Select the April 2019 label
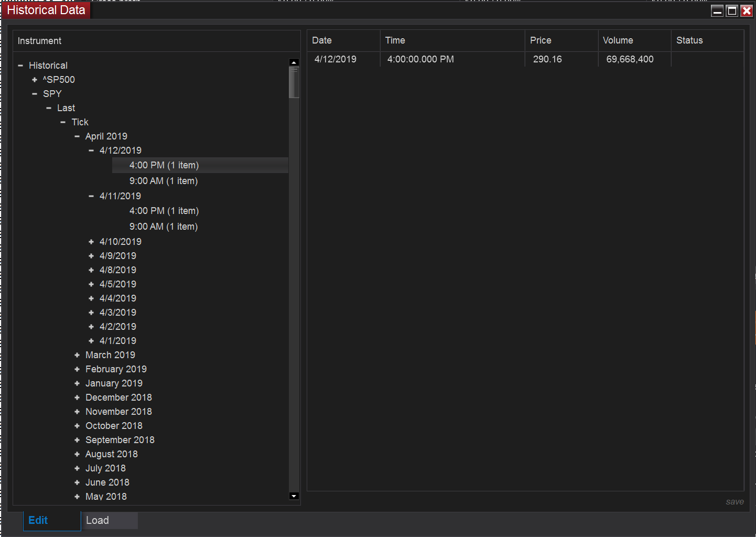 (106, 136)
